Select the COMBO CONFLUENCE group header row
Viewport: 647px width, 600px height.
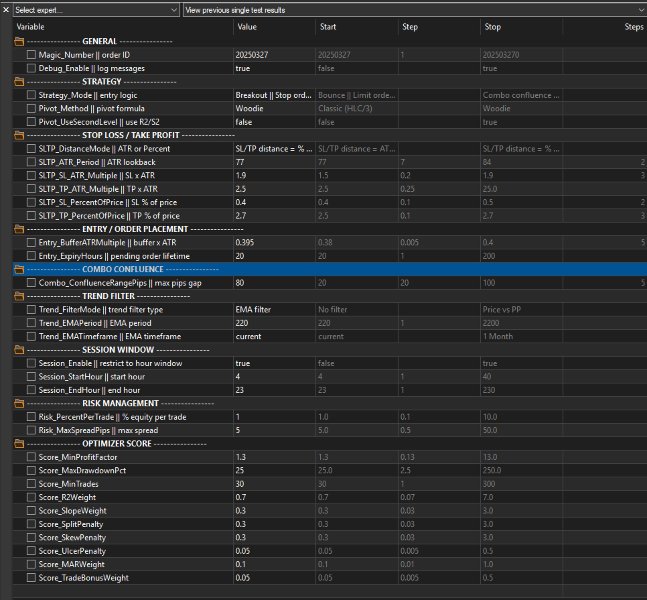pos(330,269)
